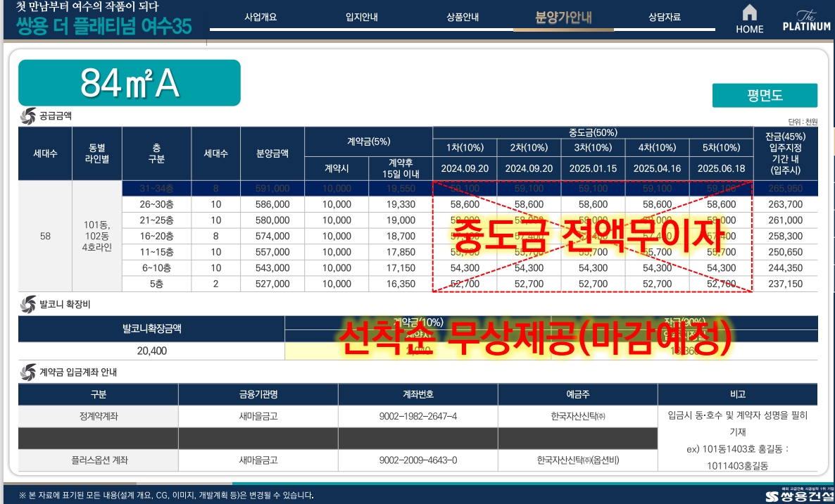This screenshot has width=835, height=504.
Task: Click The Platinum logo
Action: coord(806,20)
